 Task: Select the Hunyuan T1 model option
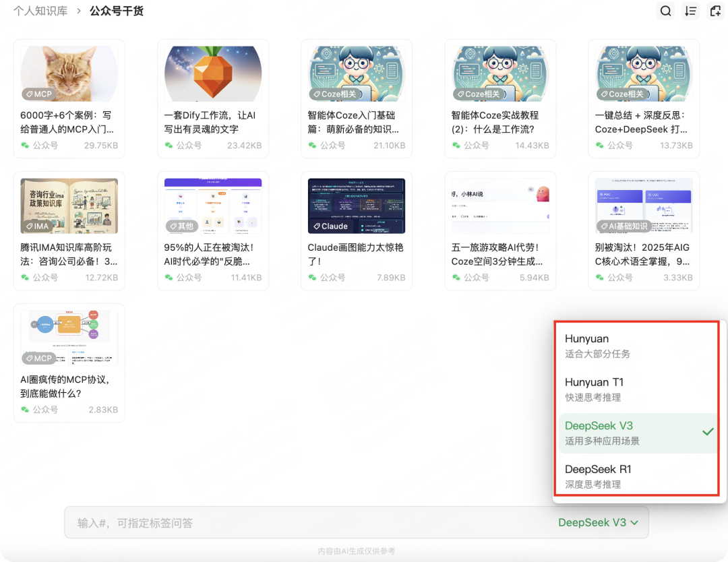point(638,389)
